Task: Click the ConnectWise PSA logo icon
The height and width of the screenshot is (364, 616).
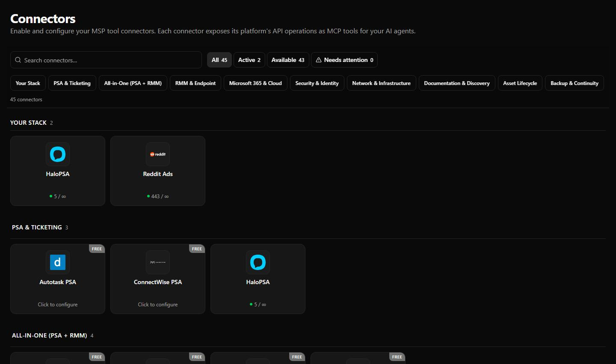Action: 158,262
